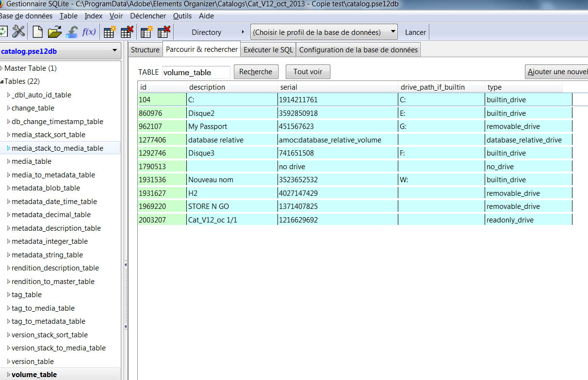The width and height of the screenshot is (588, 380).
Task: Switch to the Exécuter le SQL tab
Action: [268, 49]
